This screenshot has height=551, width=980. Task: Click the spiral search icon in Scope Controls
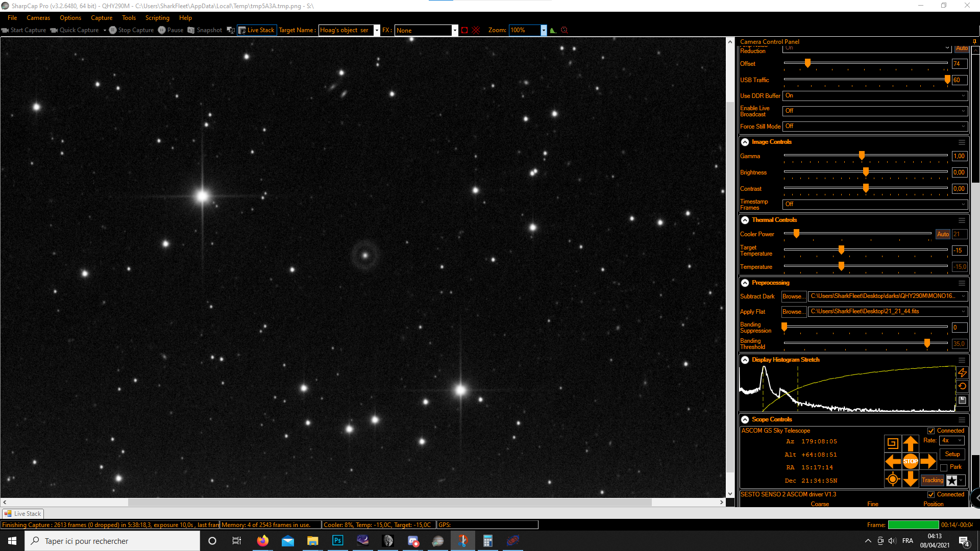click(x=893, y=443)
